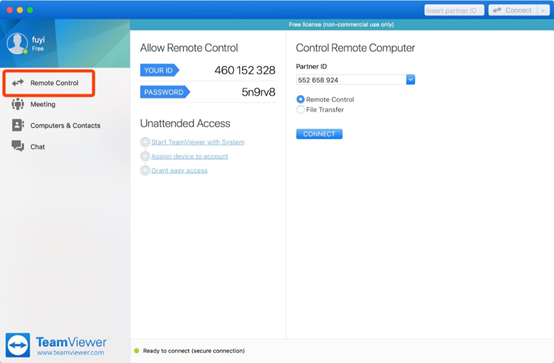Click Assign device to account link
Screen dimensions: 554x363
[x=190, y=156]
